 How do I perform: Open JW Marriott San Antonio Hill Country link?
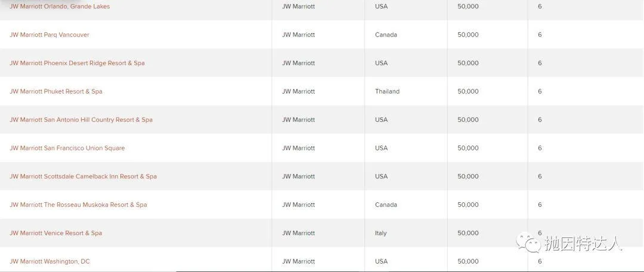click(x=81, y=120)
